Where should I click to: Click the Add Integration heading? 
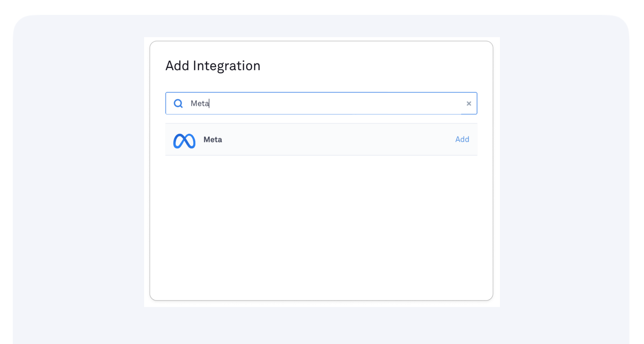213,65
